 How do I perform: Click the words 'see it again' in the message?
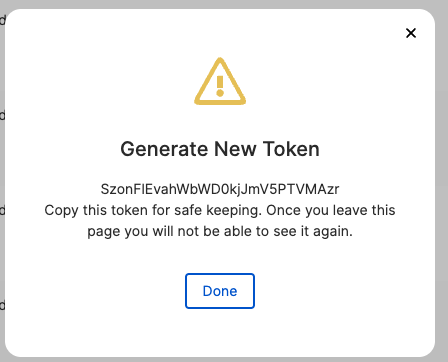[x=313, y=231]
